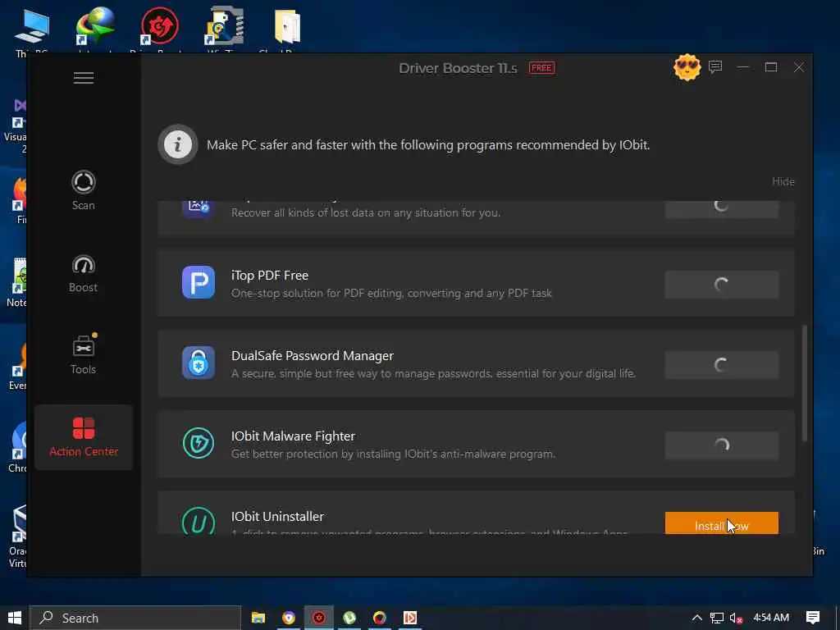This screenshot has width=840, height=630.
Task: Switch to Driver Booster taskbar button
Action: 319,618
